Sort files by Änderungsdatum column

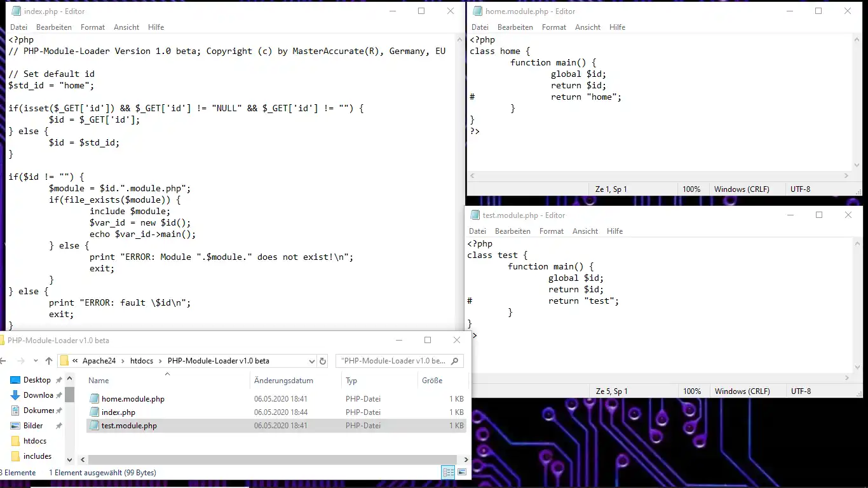pos(283,381)
